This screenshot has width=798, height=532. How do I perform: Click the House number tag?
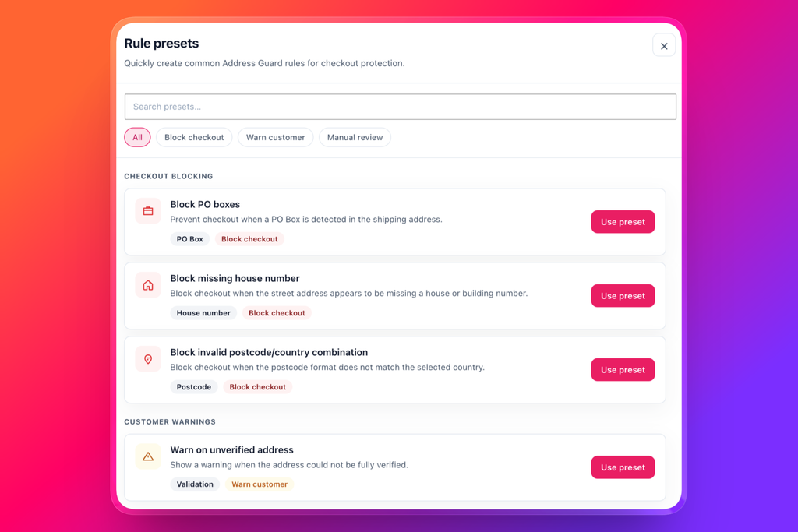(203, 313)
